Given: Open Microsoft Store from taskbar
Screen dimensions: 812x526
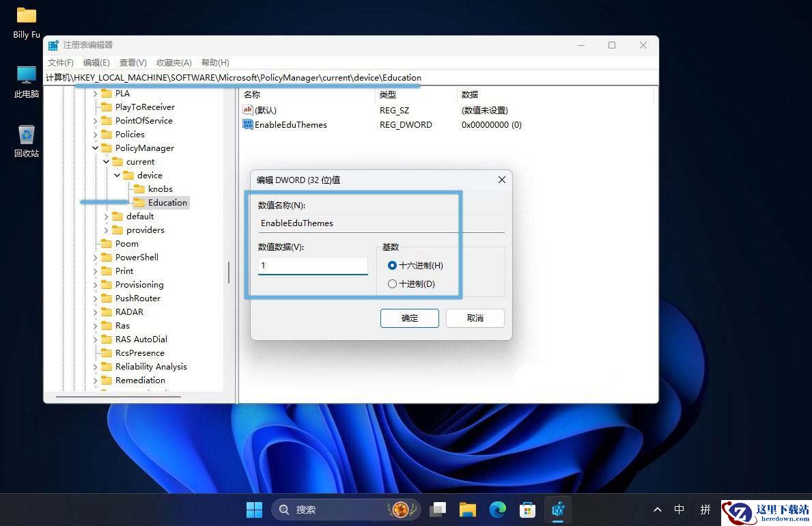Looking at the screenshot, I should click(527, 510).
